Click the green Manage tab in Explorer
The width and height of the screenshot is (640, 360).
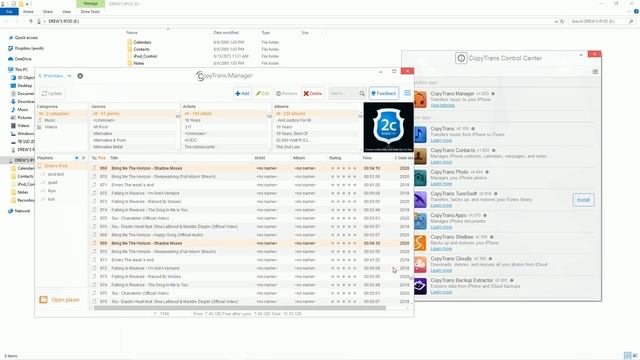pyautogui.click(x=90, y=3)
